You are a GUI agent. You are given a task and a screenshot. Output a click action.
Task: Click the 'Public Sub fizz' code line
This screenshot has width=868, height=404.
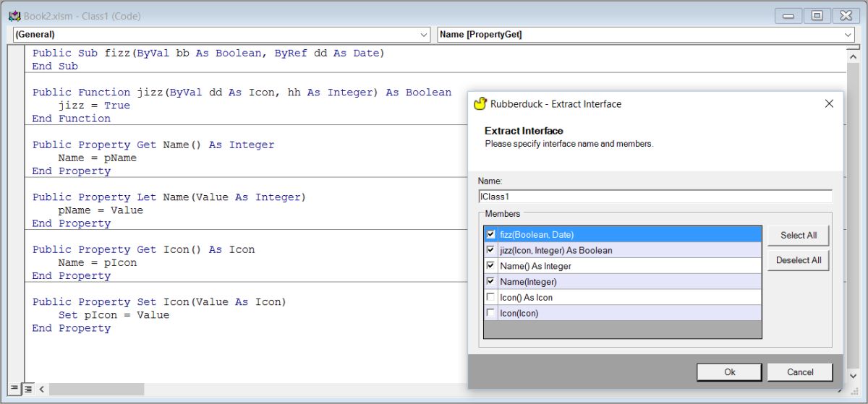click(x=208, y=53)
